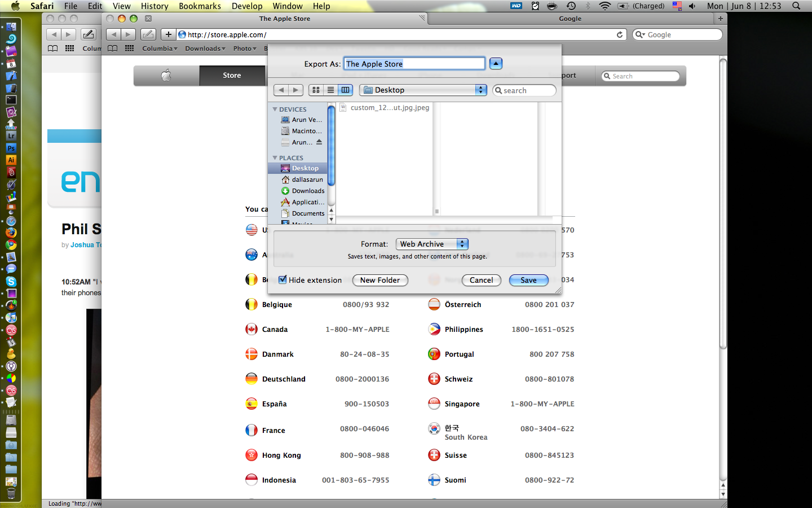Cancel the export dialog
This screenshot has height=508, width=812.
482,280
